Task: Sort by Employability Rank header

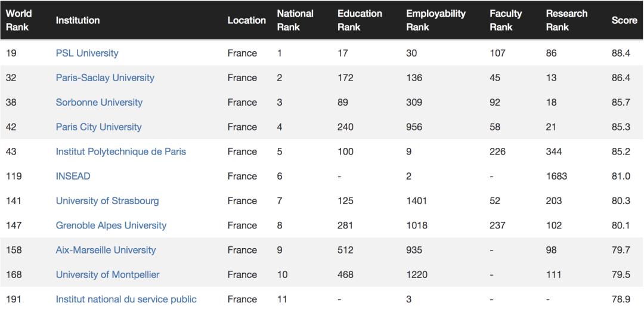Action: point(436,20)
